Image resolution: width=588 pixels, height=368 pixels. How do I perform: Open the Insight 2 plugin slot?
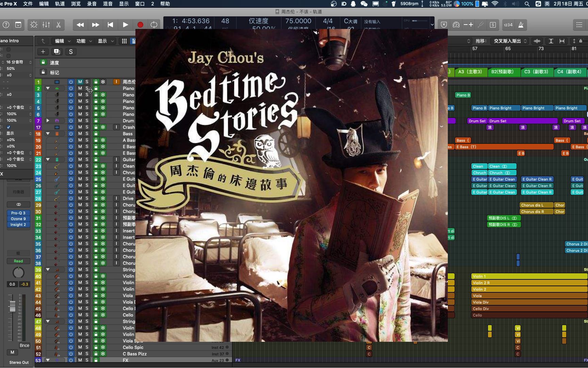18,225
